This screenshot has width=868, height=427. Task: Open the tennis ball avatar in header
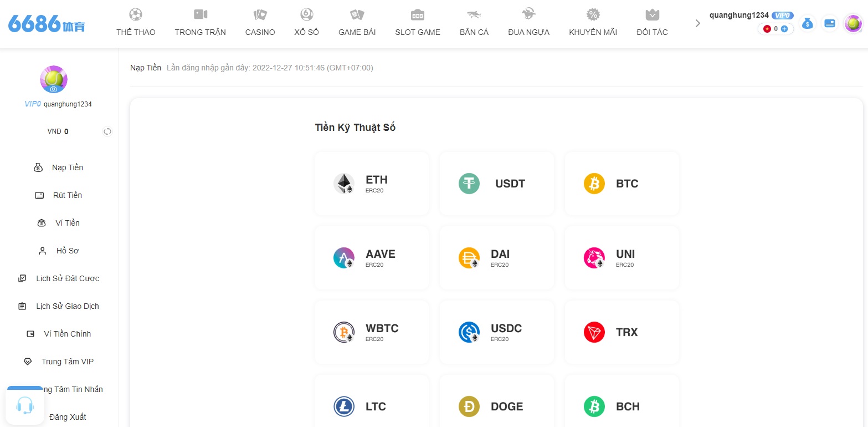point(852,23)
